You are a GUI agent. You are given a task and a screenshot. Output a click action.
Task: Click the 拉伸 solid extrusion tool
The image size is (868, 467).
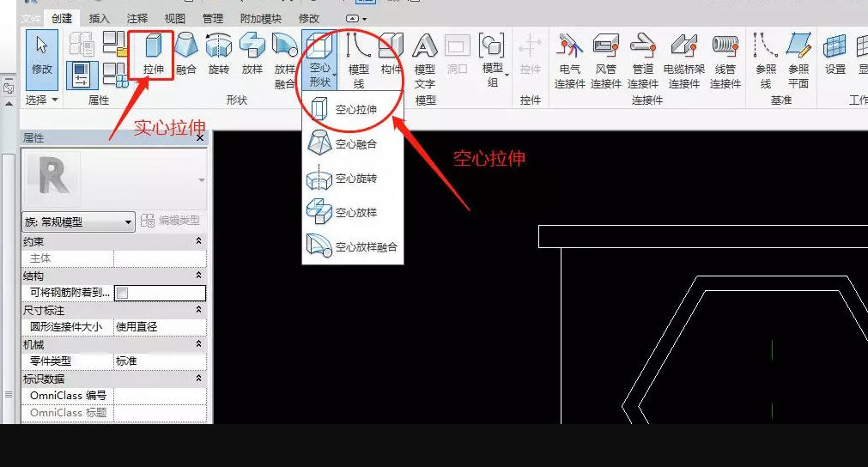click(153, 55)
